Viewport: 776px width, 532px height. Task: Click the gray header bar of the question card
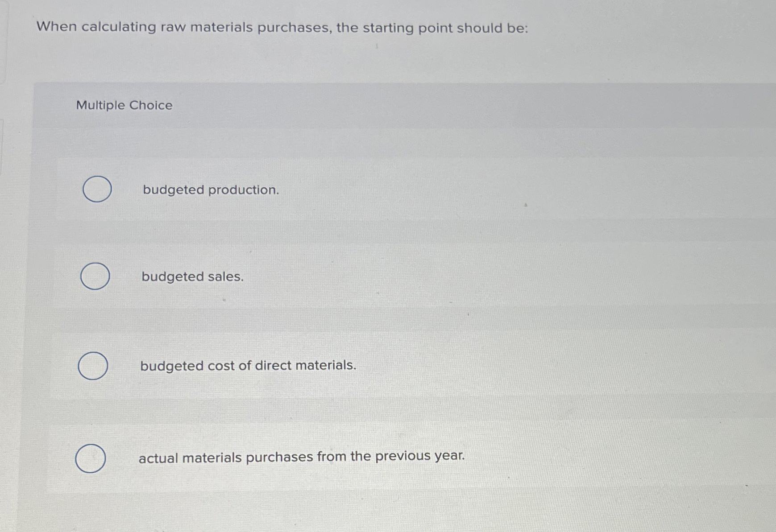[x=402, y=105]
